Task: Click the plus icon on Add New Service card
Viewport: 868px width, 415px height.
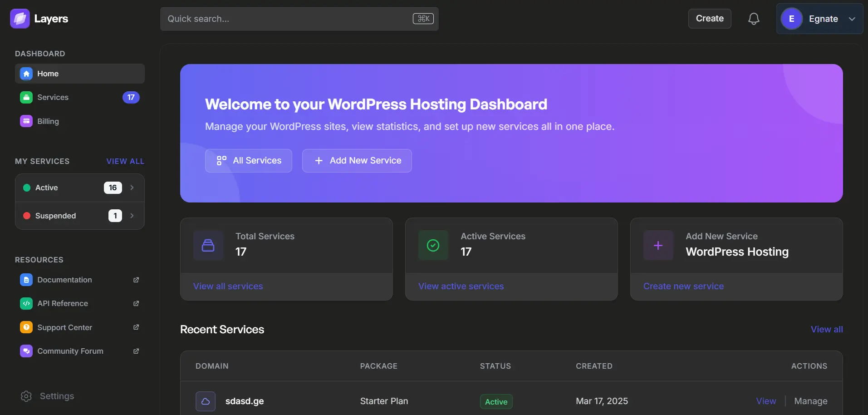Action: 658,245
